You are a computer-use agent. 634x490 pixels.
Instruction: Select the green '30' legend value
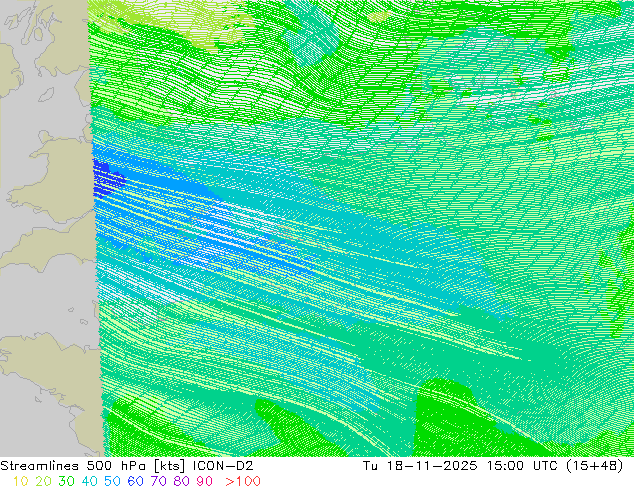(x=66, y=481)
